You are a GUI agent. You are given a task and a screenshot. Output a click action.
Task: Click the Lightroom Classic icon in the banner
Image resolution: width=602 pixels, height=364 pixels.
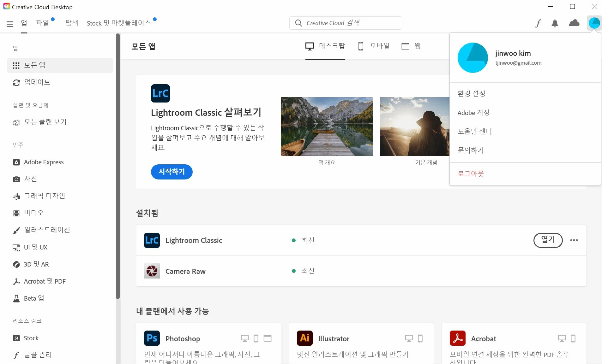click(x=160, y=93)
